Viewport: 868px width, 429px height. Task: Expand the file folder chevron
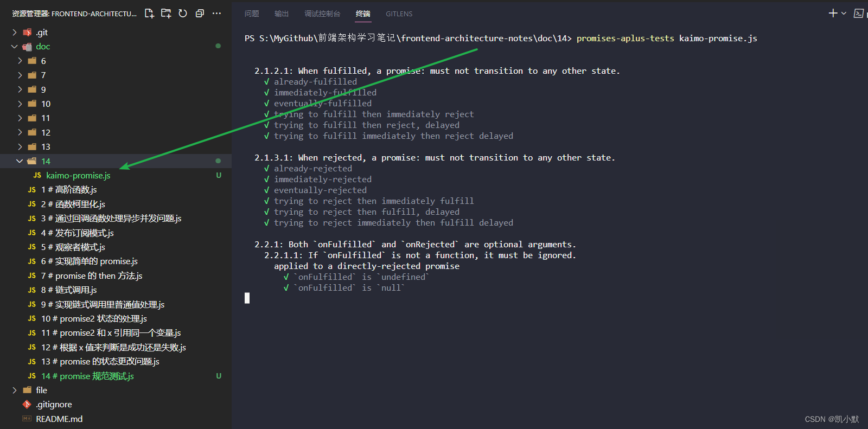click(15, 390)
